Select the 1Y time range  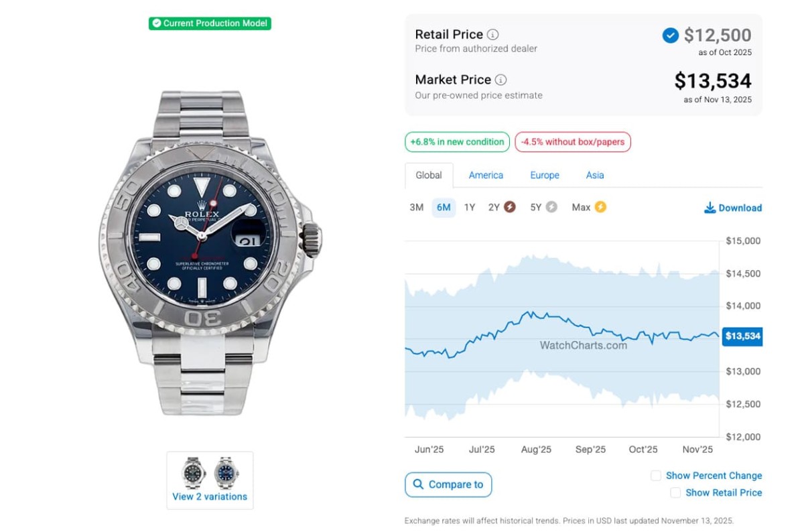coord(470,207)
